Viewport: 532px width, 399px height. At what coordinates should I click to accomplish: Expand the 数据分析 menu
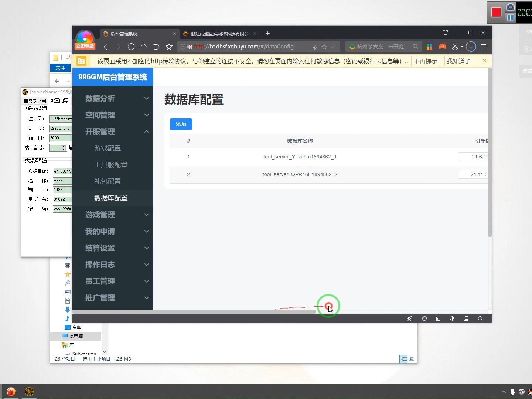(113, 98)
